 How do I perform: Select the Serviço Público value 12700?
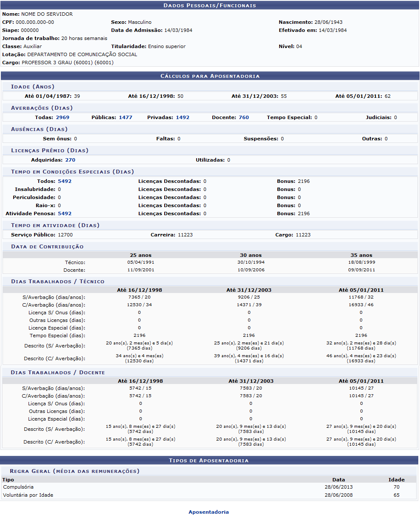tap(65, 235)
